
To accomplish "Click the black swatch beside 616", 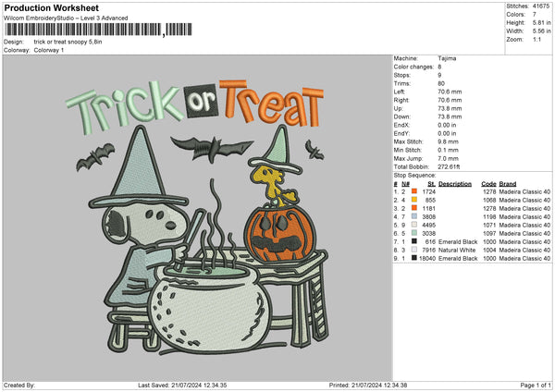I will pos(413,241).
